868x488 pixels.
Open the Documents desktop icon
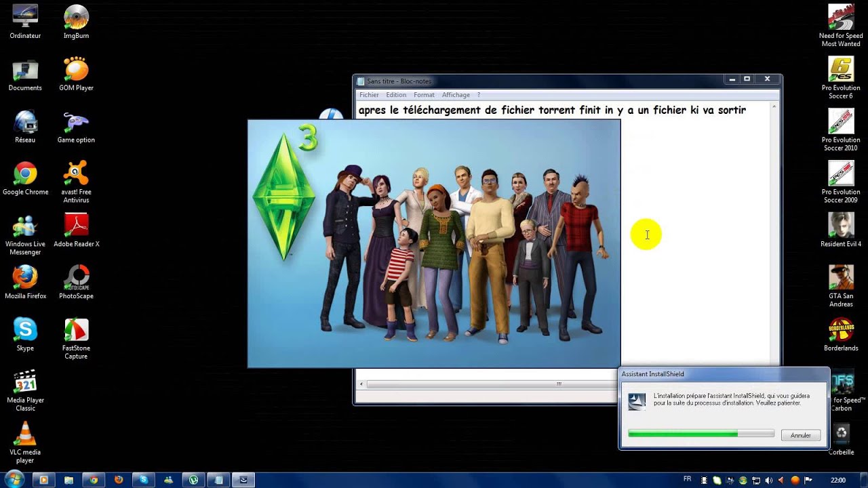pos(25,75)
